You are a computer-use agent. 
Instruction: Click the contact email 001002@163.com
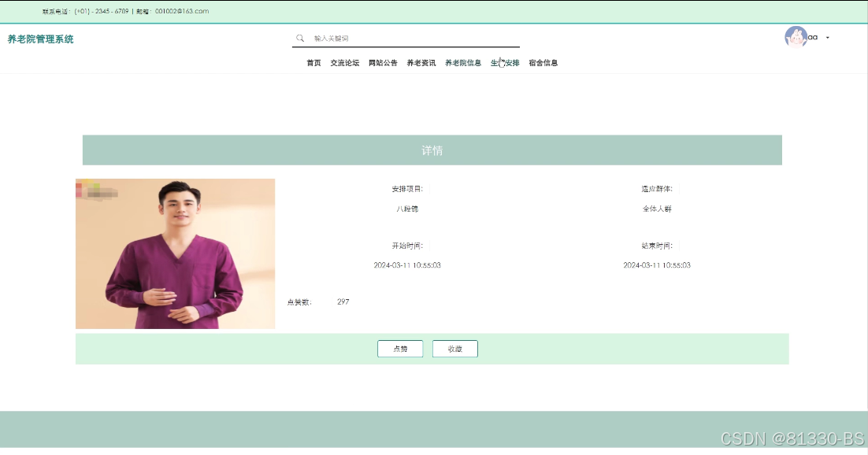[182, 11]
